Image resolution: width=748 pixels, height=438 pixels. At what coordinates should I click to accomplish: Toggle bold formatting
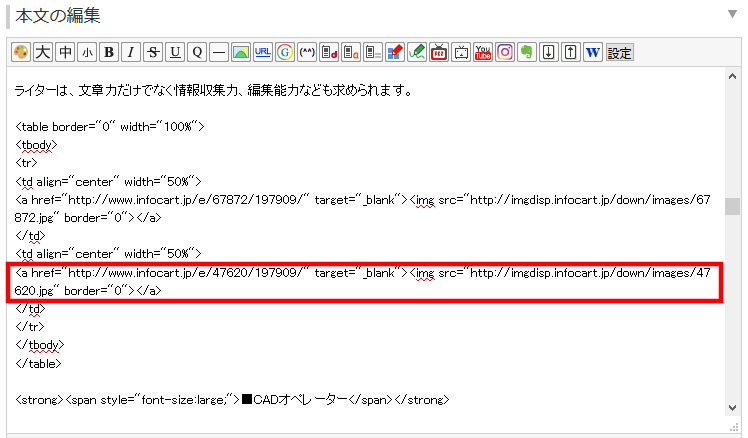(109, 52)
